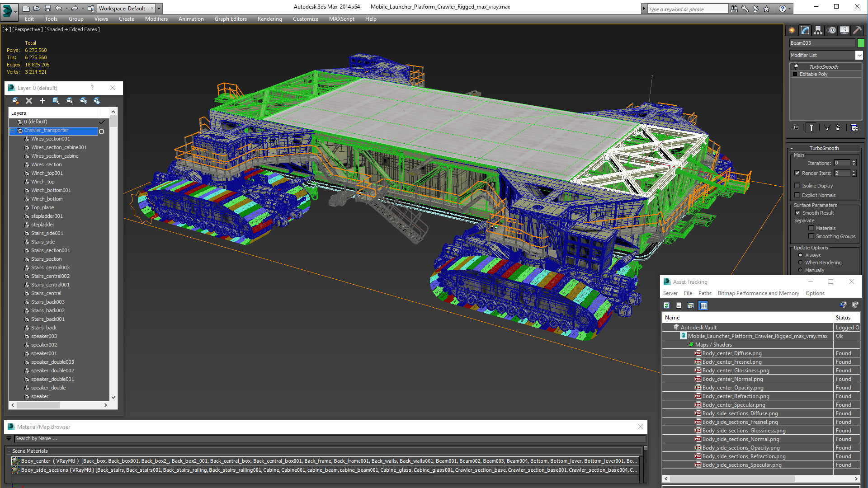Enable the Isoline Display checkbox
Viewport: 868px width, 488px height.
tap(797, 186)
